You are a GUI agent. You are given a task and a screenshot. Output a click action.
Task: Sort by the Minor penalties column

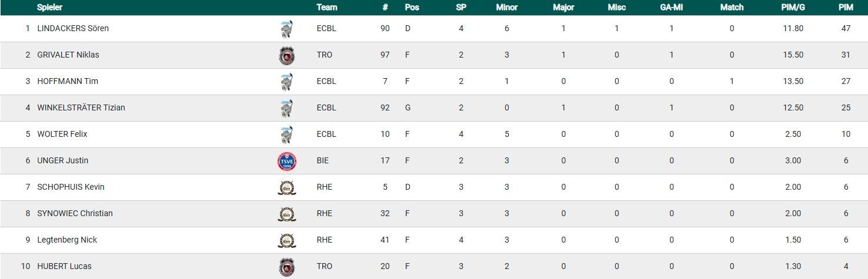click(506, 8)
